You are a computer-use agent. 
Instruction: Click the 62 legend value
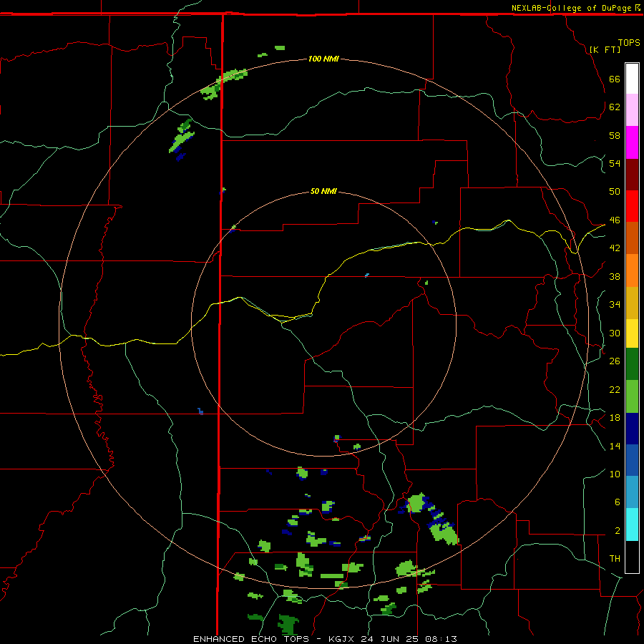(x=615, y=107)
